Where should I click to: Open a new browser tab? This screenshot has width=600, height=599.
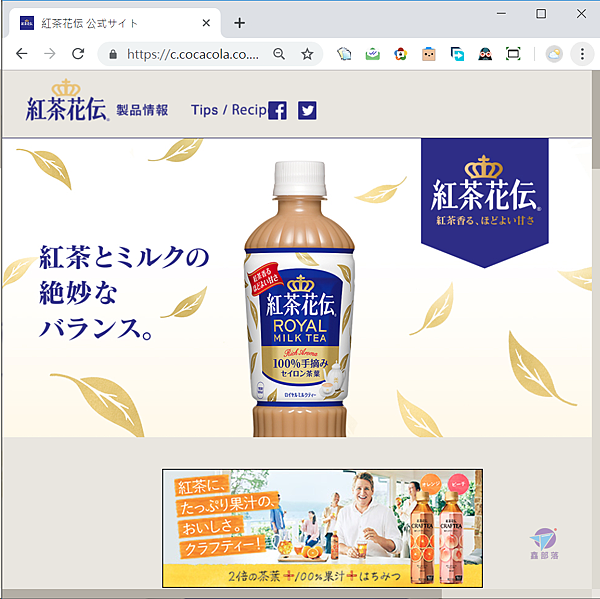tap(240, 23)
